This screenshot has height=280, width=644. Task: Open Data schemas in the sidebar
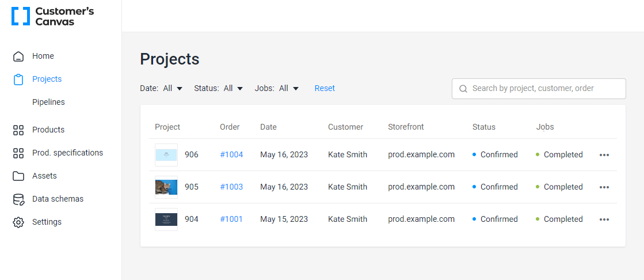(58, 199)
